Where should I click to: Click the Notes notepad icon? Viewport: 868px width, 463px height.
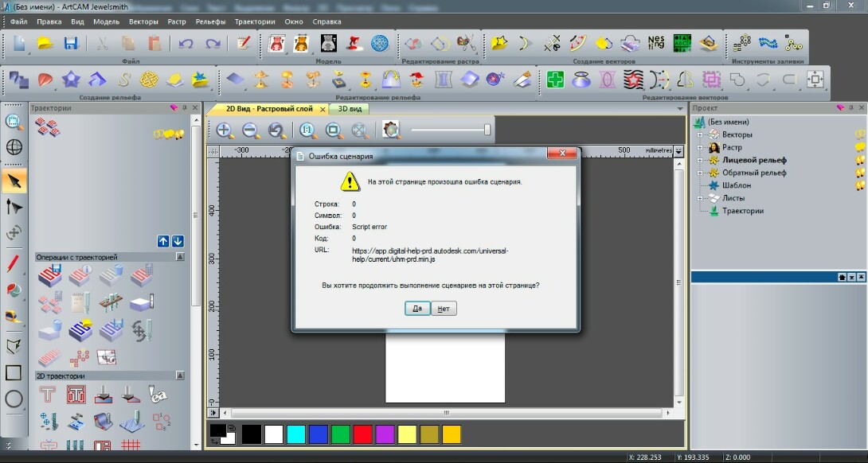tap(244, 43)
